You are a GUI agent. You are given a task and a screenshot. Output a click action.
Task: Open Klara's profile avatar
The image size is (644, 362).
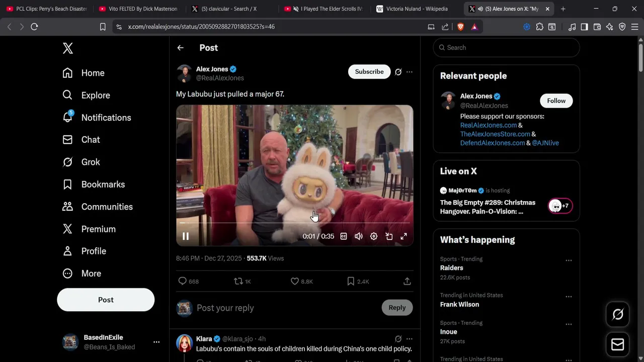point(185,343)
